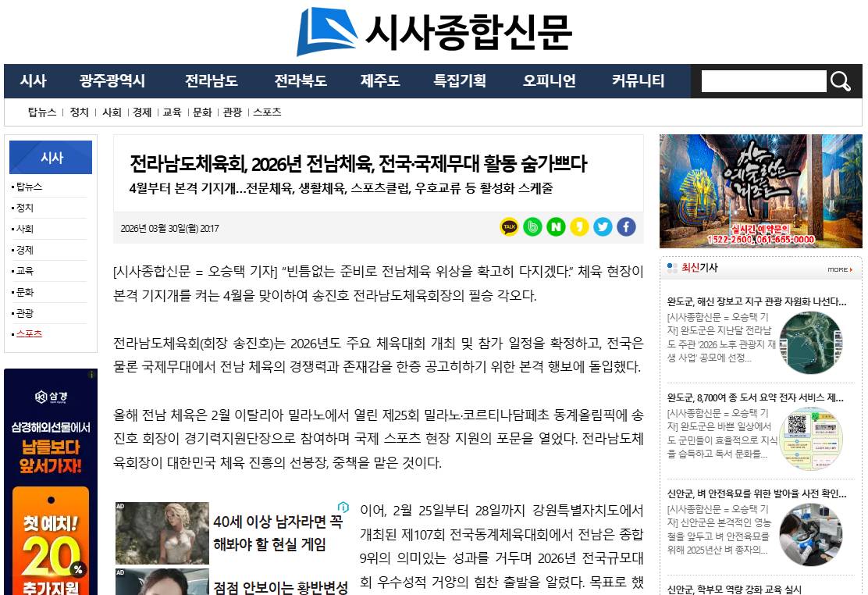Select 관광 in sub-navigation bar
The width and height of the screenshot is (868, 595).
pyautogui.click(x=233, y=112)
